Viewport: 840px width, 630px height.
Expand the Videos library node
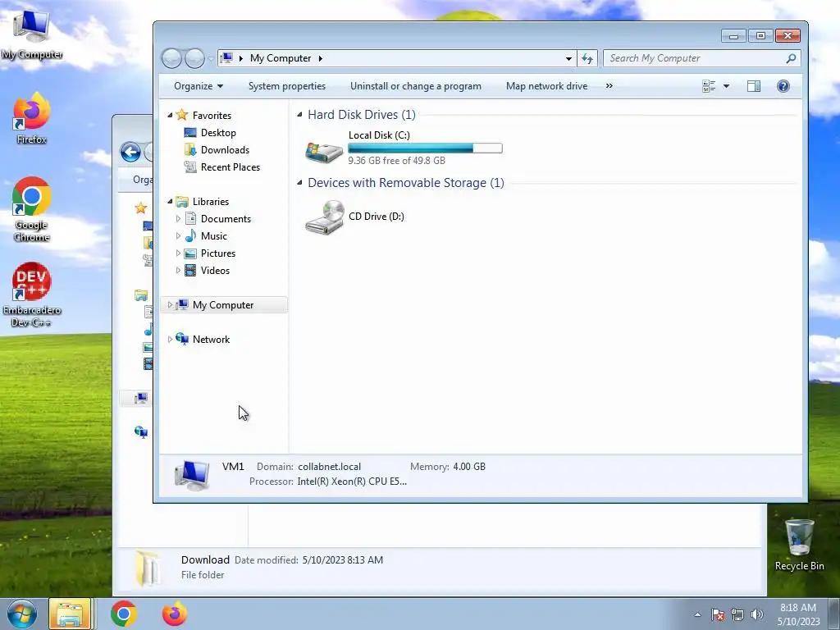(178, 271)
